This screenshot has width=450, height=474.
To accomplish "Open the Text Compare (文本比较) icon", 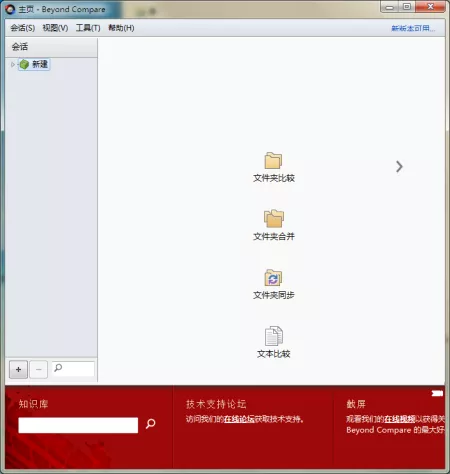I will coord(273,336).
